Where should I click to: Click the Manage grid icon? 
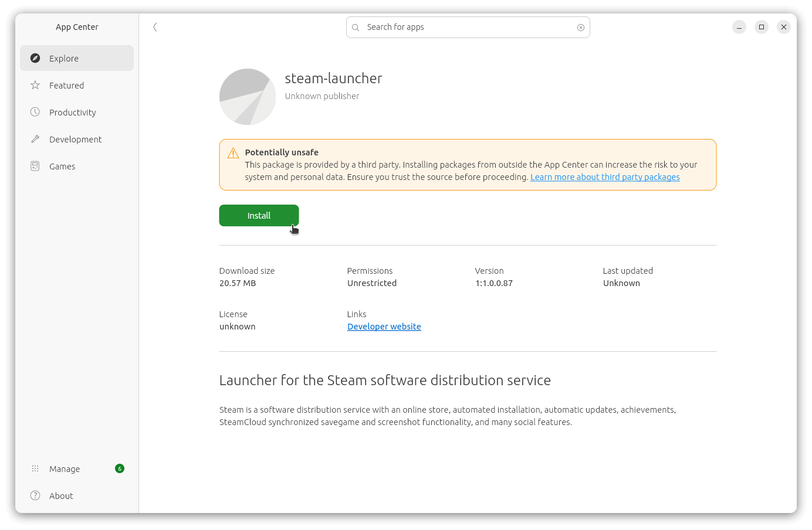35,468
